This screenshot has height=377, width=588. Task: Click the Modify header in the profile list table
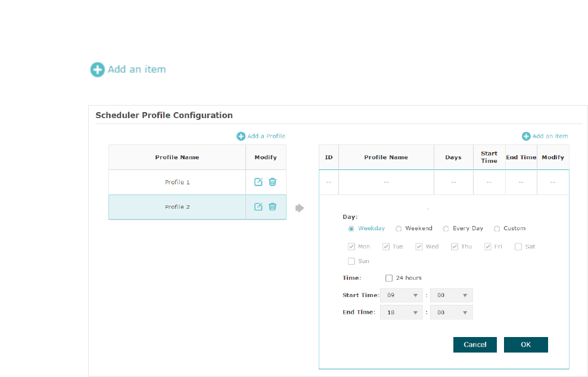pos(266,157)
